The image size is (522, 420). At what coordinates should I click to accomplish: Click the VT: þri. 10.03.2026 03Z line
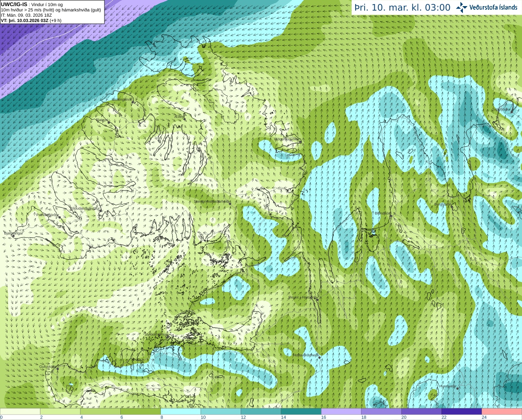[x=31, y=20]
